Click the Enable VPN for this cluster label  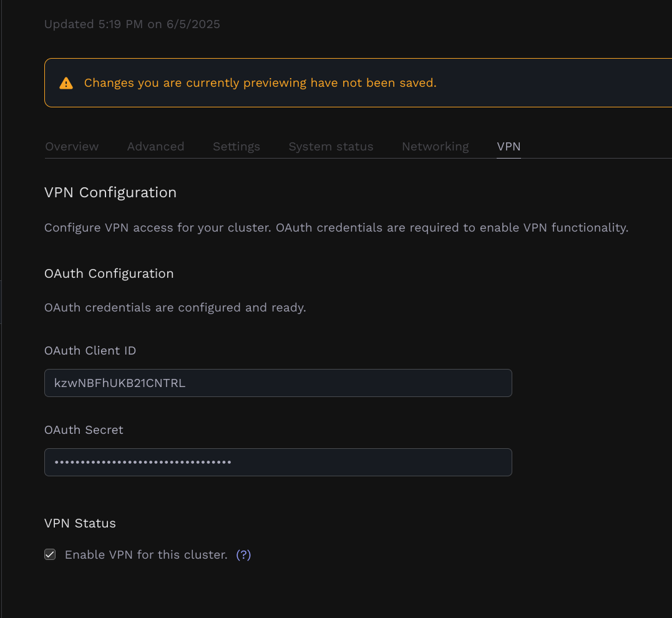coord(144,554)
